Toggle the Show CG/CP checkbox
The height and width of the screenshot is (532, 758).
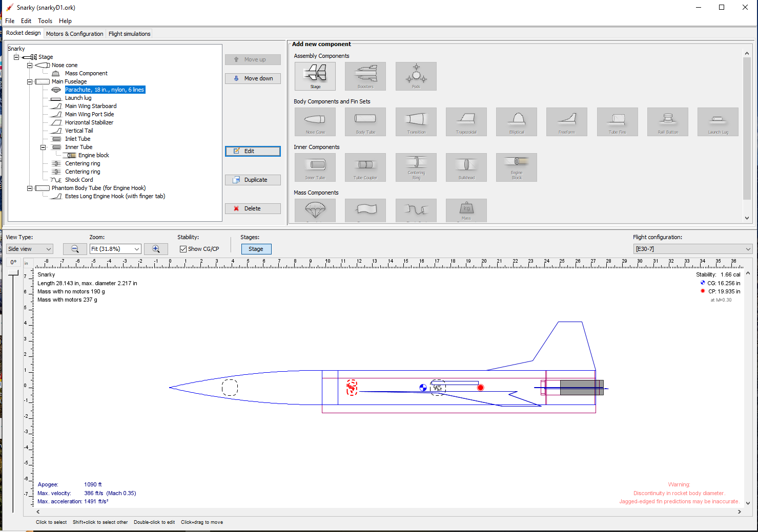click(183, 249)
